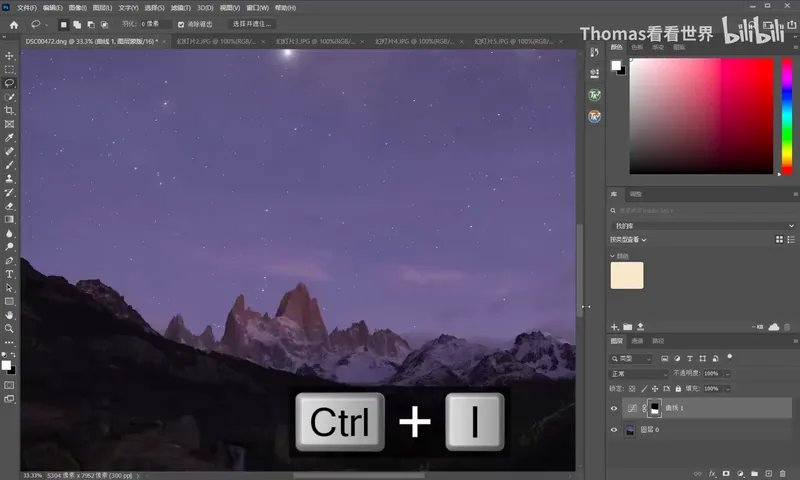Screen dimensions: 800x480
Task: Open the blend mode dropdown
Action: (639, 374)
